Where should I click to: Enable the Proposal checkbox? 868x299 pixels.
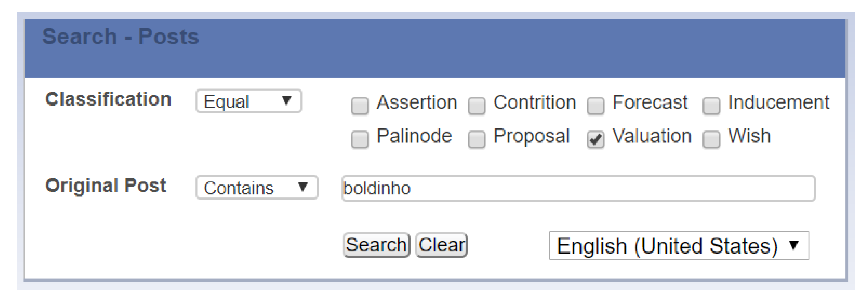pos(476,139)
